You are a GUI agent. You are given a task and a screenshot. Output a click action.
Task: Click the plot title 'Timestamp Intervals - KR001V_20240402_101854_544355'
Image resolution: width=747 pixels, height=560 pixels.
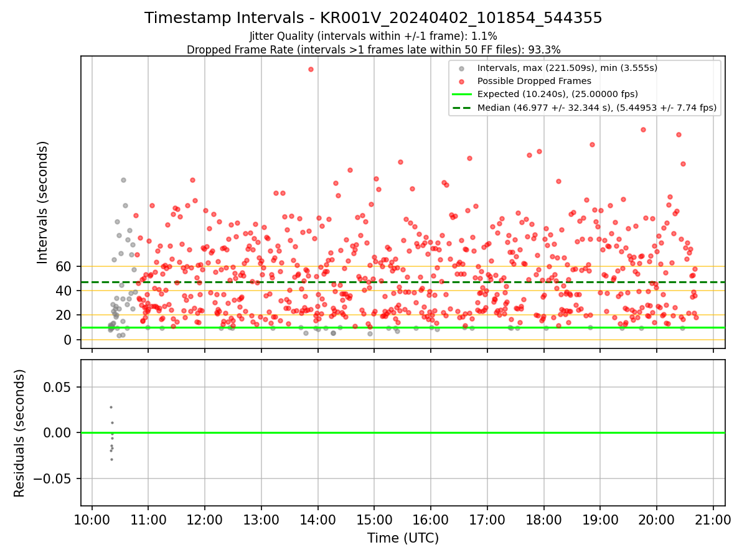coord(374,18)
